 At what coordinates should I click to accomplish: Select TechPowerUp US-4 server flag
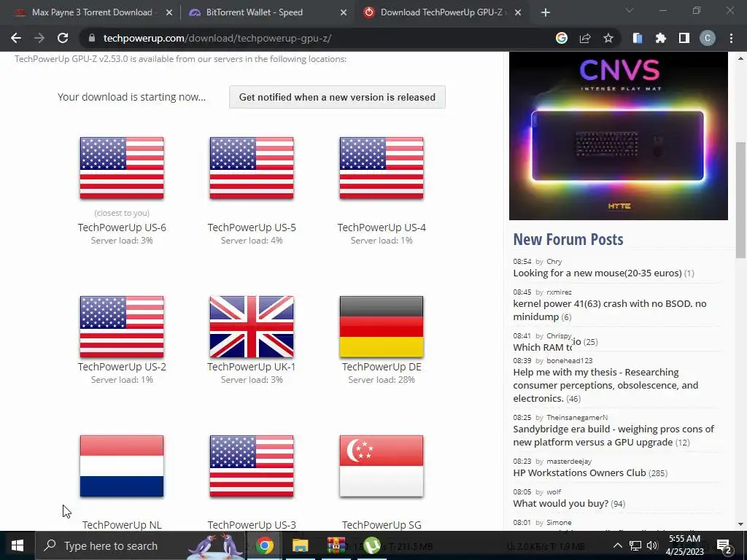pos(382,168)
